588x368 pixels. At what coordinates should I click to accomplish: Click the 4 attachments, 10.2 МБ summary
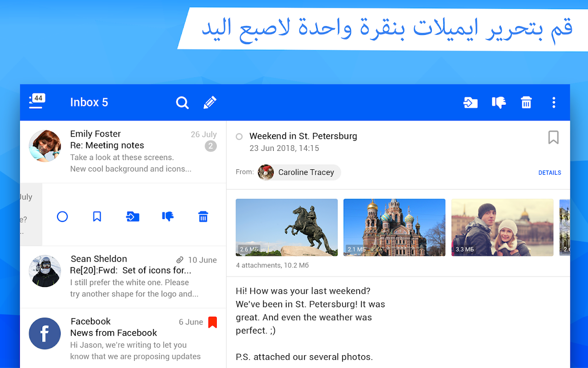[272, 265]
